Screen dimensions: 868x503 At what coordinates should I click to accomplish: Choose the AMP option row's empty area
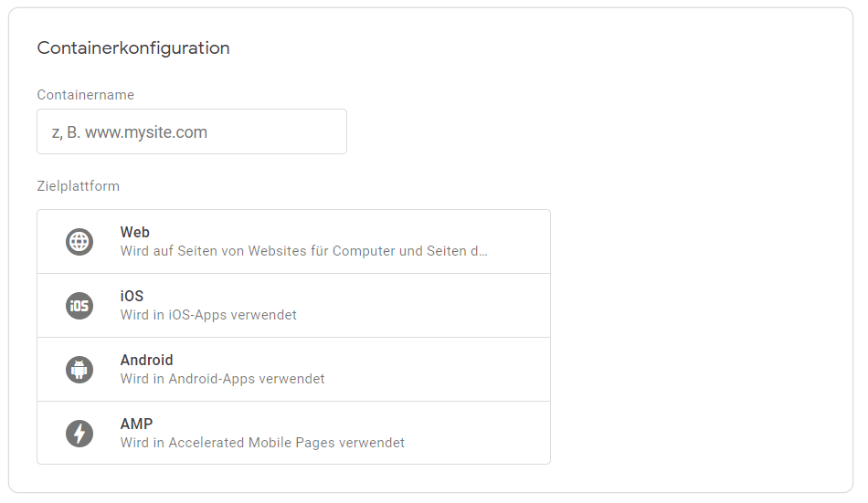pyautogui.click(x=476, y=433)
